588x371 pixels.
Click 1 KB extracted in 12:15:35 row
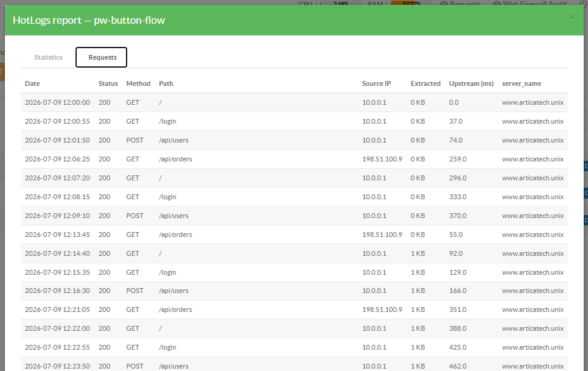point(418,273)
